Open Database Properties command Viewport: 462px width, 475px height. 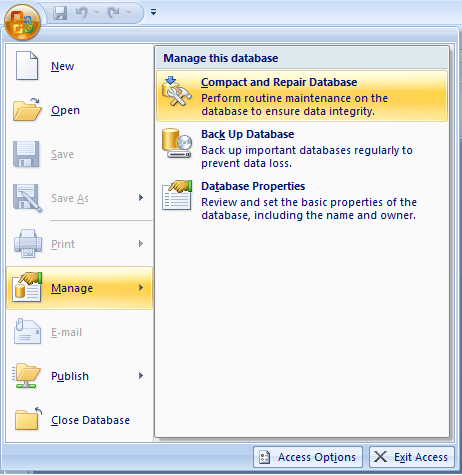click(302, 200)
